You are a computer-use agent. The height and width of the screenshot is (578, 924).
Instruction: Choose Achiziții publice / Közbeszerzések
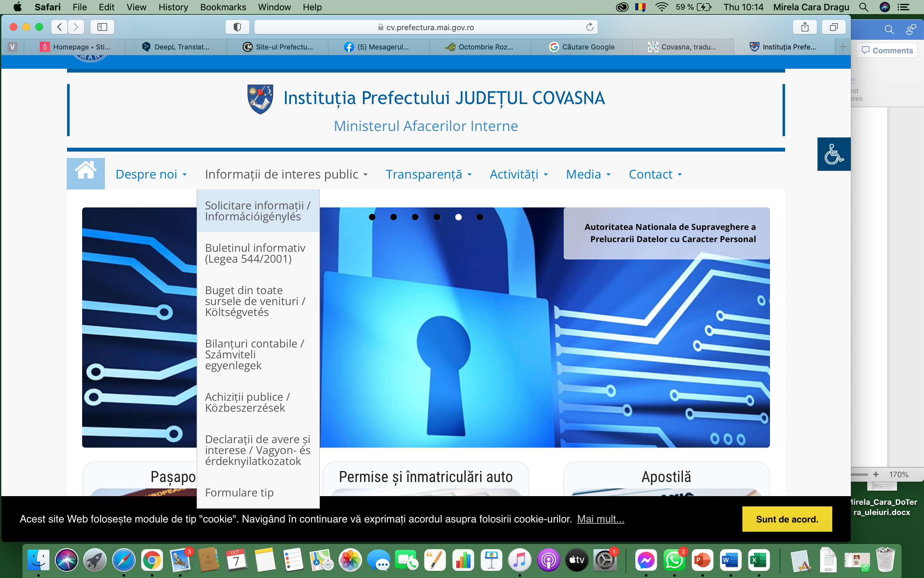point(258,402)
